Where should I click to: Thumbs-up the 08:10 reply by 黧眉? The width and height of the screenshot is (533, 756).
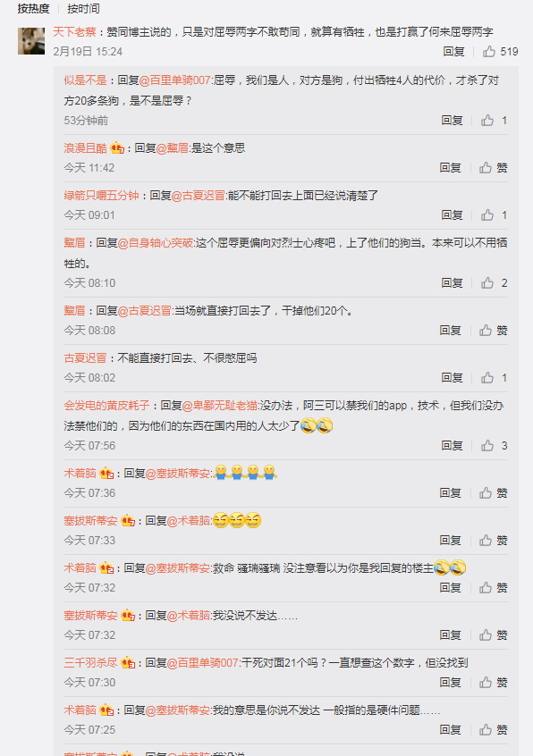point(494,282)
